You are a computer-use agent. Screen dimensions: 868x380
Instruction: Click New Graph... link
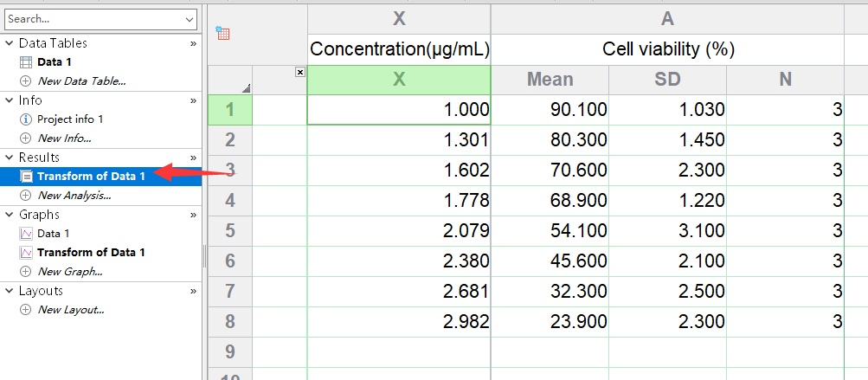click(70, 272)
